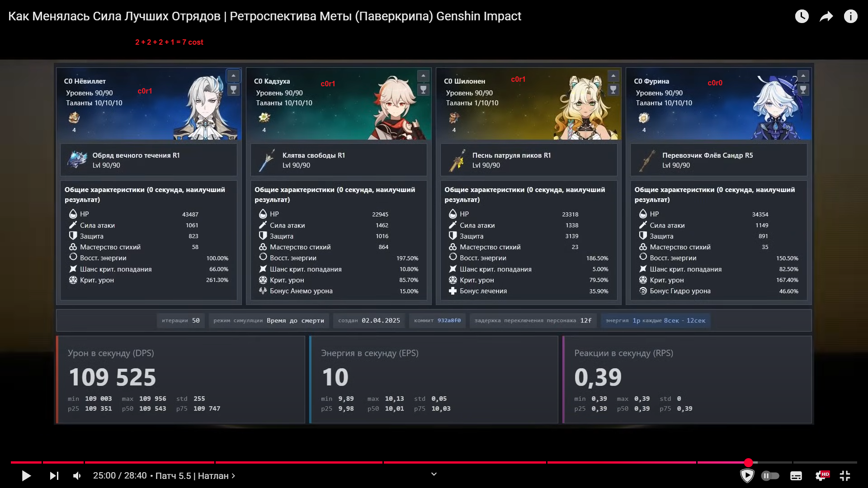Click the C0 Шилонен name label
Screen dimensions: 868x488
pos(464,81)
